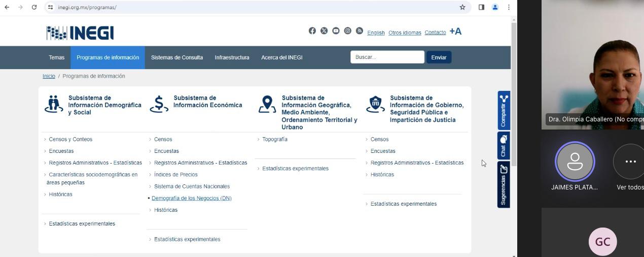Expand Características sociodemográficas en áreas pequeñas
Screen dimensions: 644x257
[x=92, y=178]
